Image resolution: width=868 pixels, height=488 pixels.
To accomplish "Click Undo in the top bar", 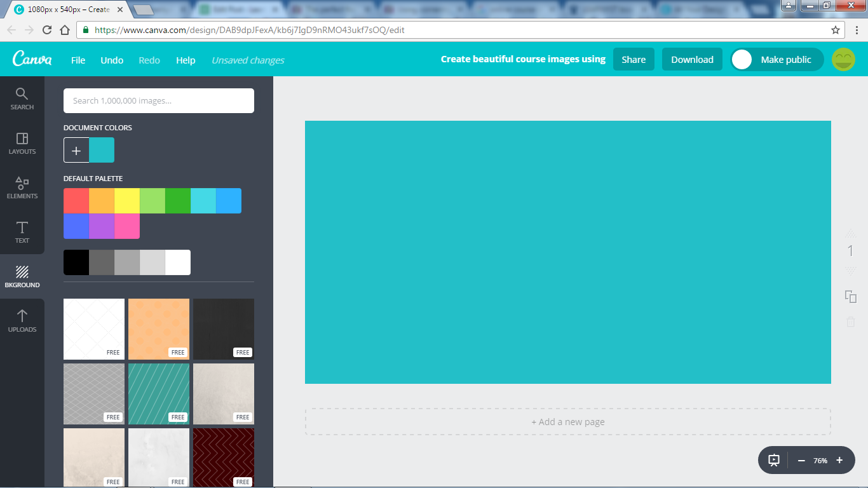I will (x=112, y=60).
